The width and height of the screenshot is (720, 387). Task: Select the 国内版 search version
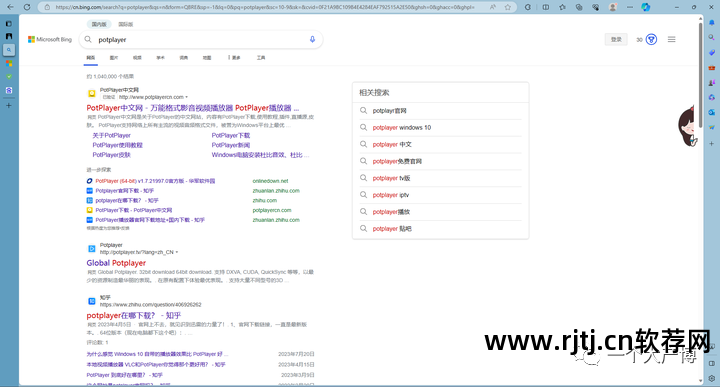coord(99,24)
